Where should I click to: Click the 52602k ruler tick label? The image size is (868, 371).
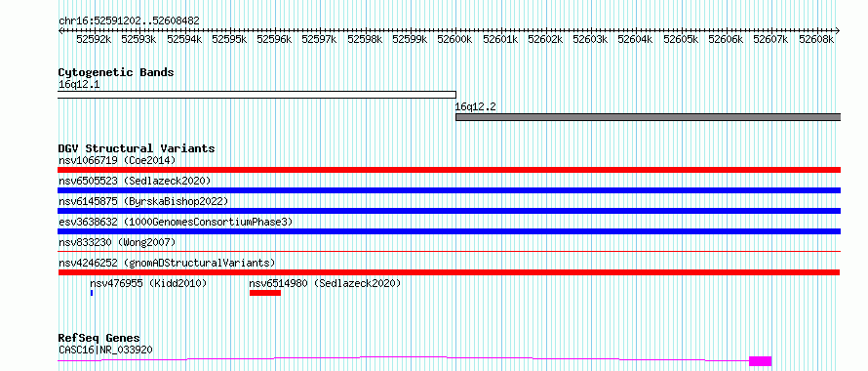pos(545,39)
